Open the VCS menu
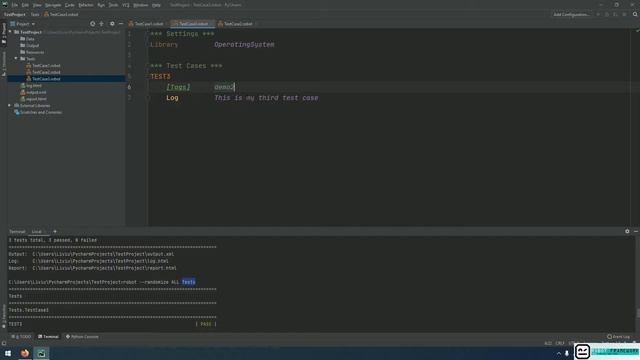Screen dimensions: 640x360 tap(126, 5)
